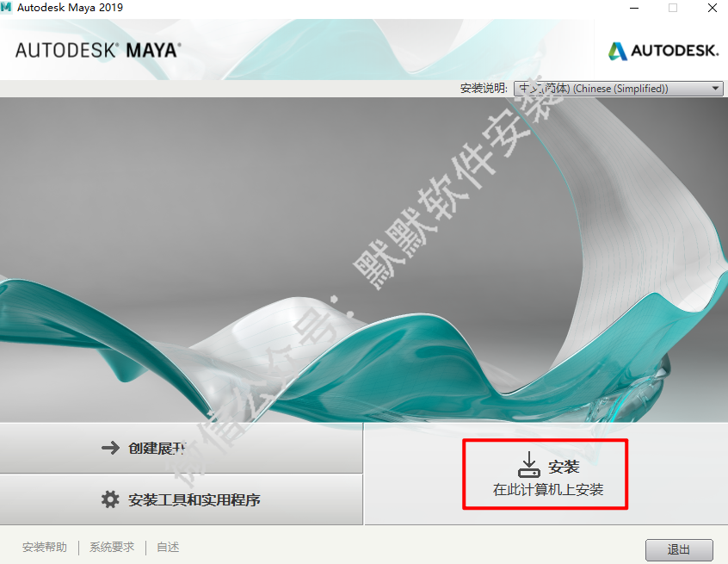728x564 pixels.
Task: Click the install download arrow icon
Action: 529,465
